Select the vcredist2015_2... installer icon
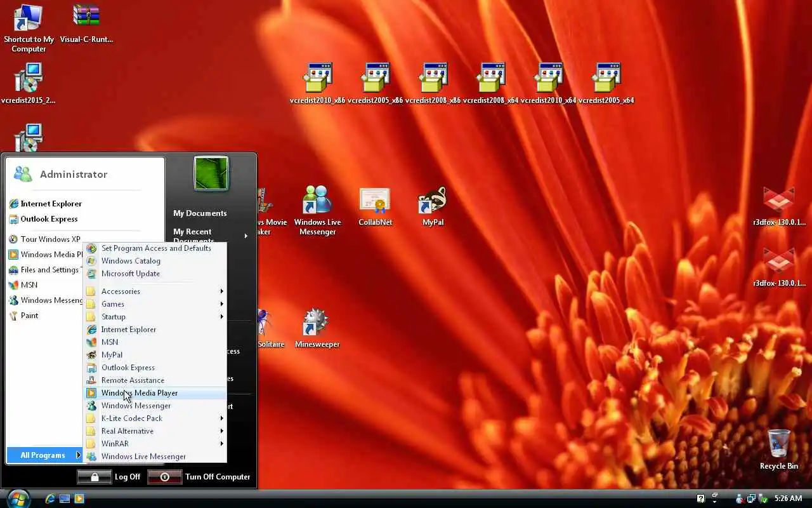The width and height of the screenshot is (812, 508). [29, 83]
